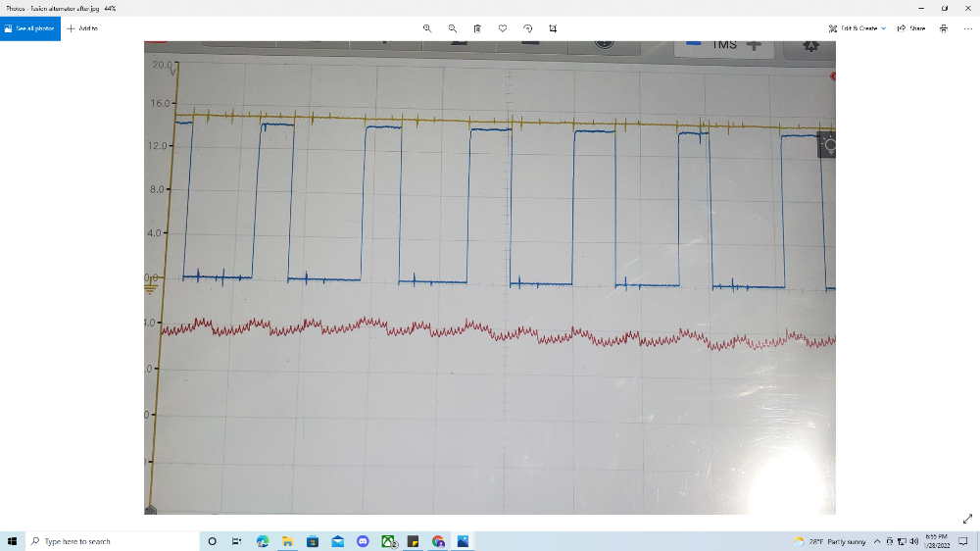Viewport: 980px width, 551px height.
Task: Click the Zoom out magnifier icon
Action: point(453,28)
